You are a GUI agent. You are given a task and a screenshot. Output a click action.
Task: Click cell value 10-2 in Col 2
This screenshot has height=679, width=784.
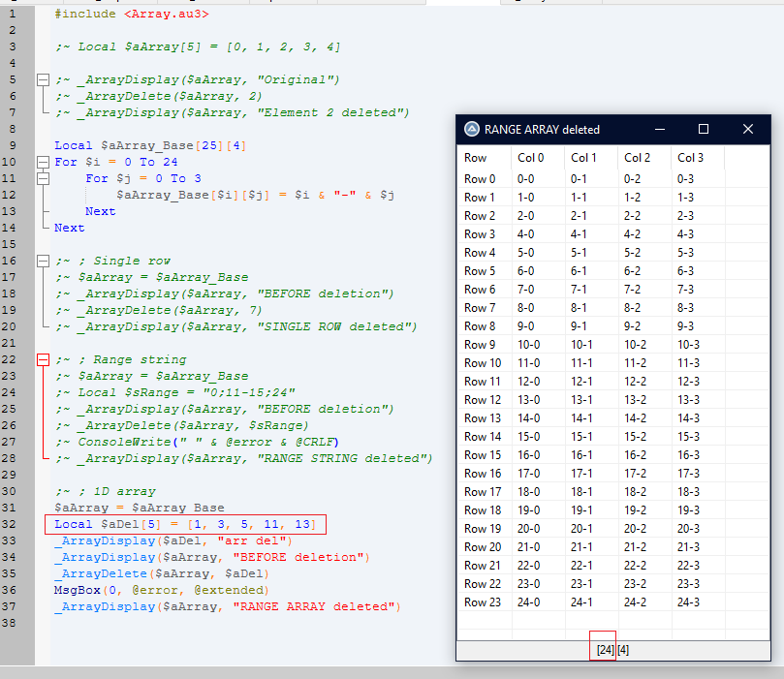point(635,345)
